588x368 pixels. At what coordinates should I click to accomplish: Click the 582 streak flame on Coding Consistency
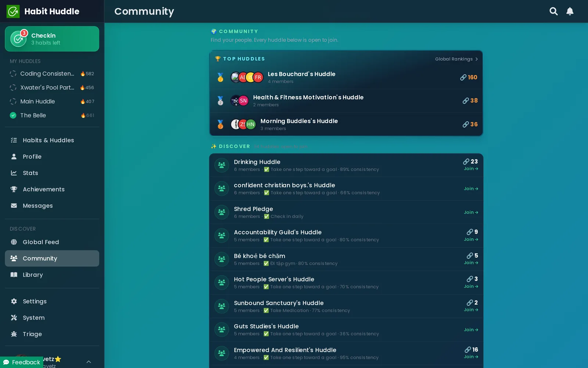pos(87,74)
